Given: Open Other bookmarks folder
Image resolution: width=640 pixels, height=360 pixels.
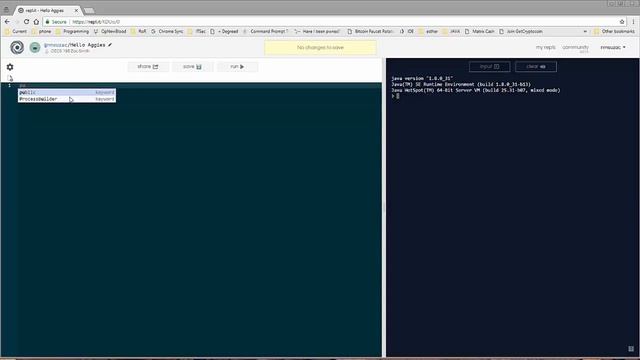Looking at the screenshot, I should point(614,31).
